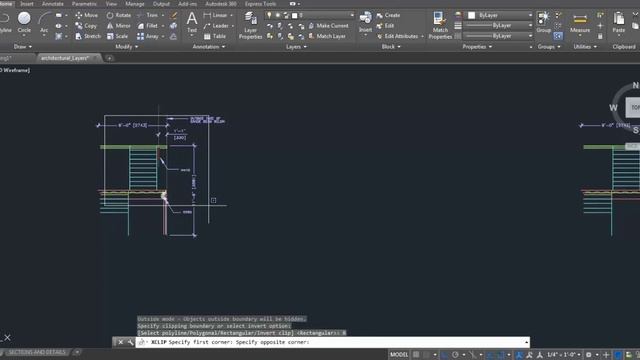Switch to the Parametric ribbon tab
The width and height of the screenshot is (640, 360).
tap(84, 4)
